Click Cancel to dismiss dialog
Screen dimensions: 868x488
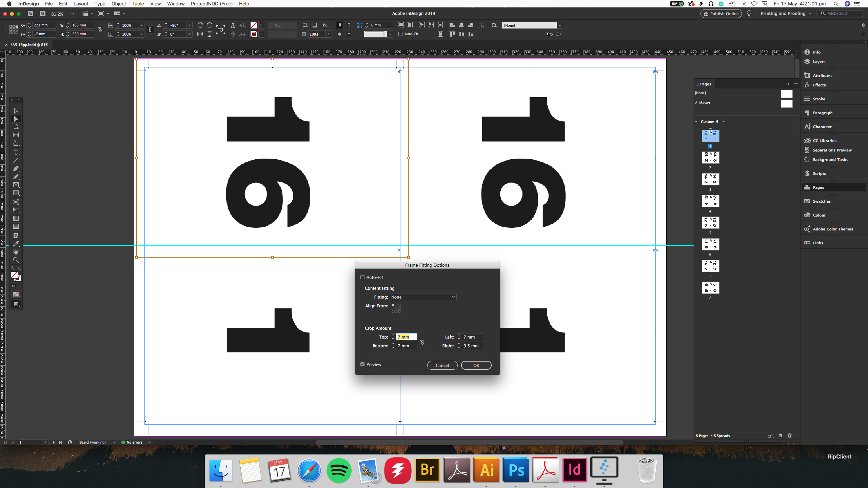(x=441, y=365)
